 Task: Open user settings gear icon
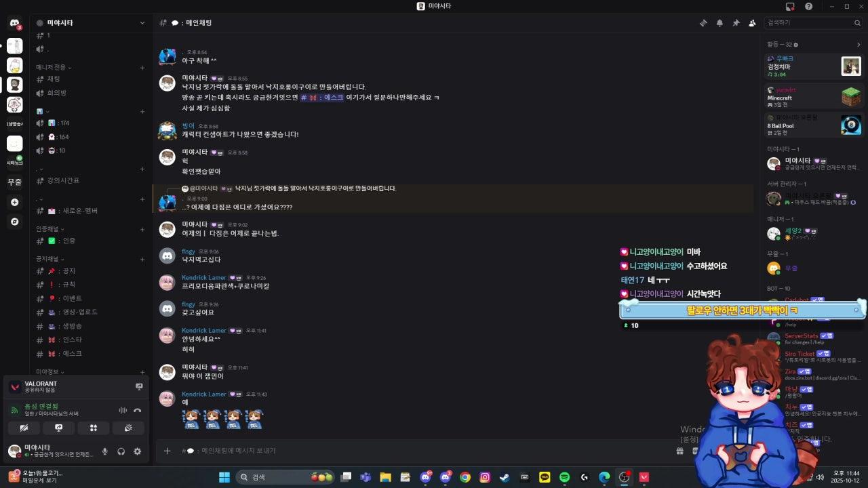click(x=138, y=451)
